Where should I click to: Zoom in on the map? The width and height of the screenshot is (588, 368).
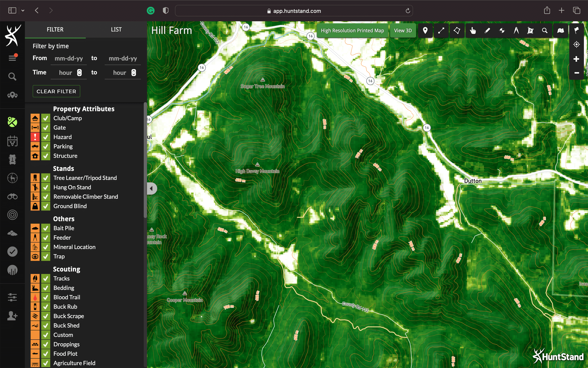(x=576, y=59)
